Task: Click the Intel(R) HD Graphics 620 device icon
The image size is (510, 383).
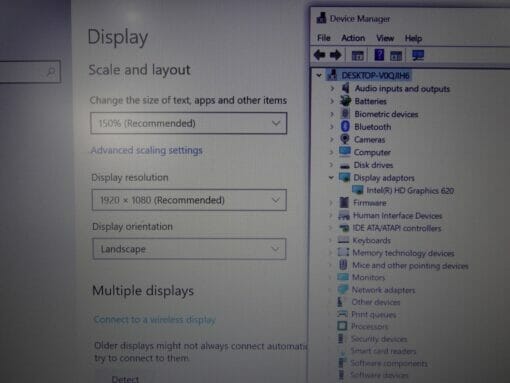Action: click(358, 190)
